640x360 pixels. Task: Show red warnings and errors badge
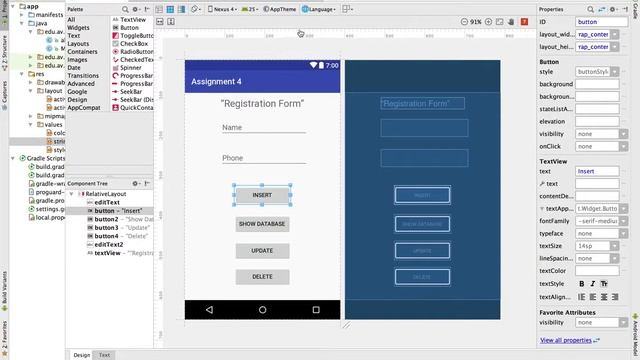coord(524,22)
